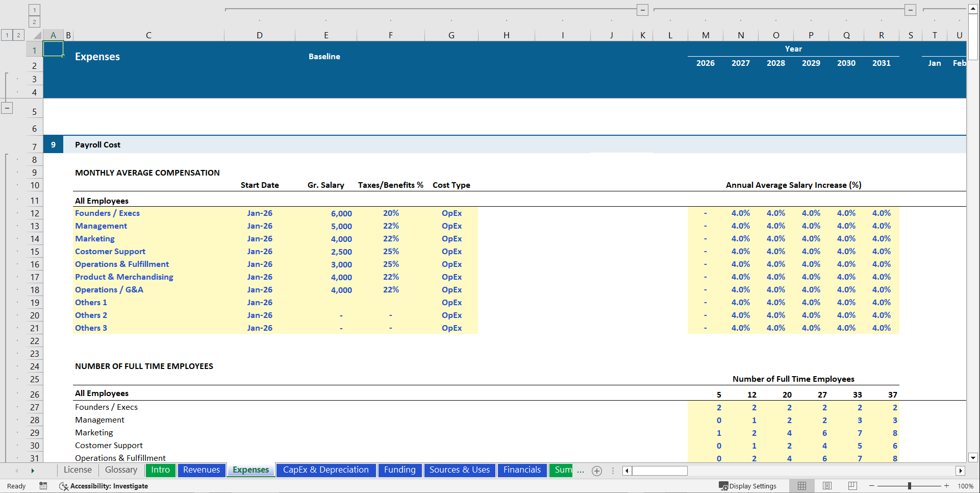The image size is (980, 493).
Task: Go to the Sources & Uses sheet
Action: tap(459, 470)
